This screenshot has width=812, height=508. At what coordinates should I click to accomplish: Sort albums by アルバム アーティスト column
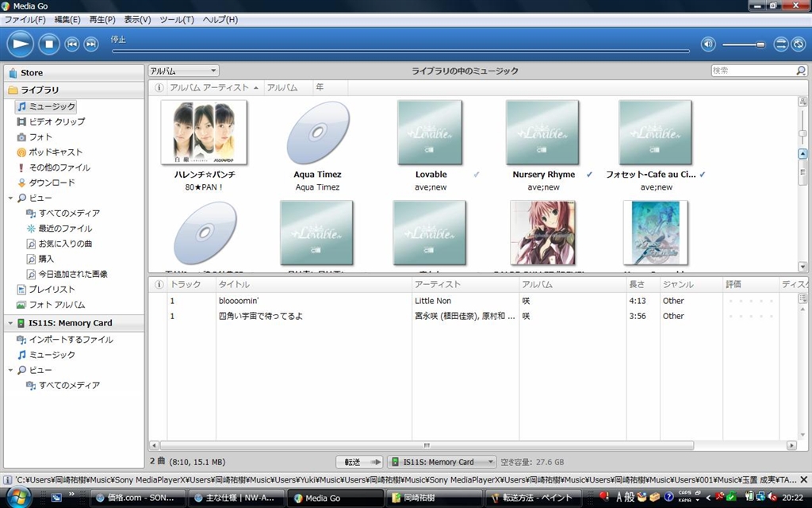(x=214, y=87)
